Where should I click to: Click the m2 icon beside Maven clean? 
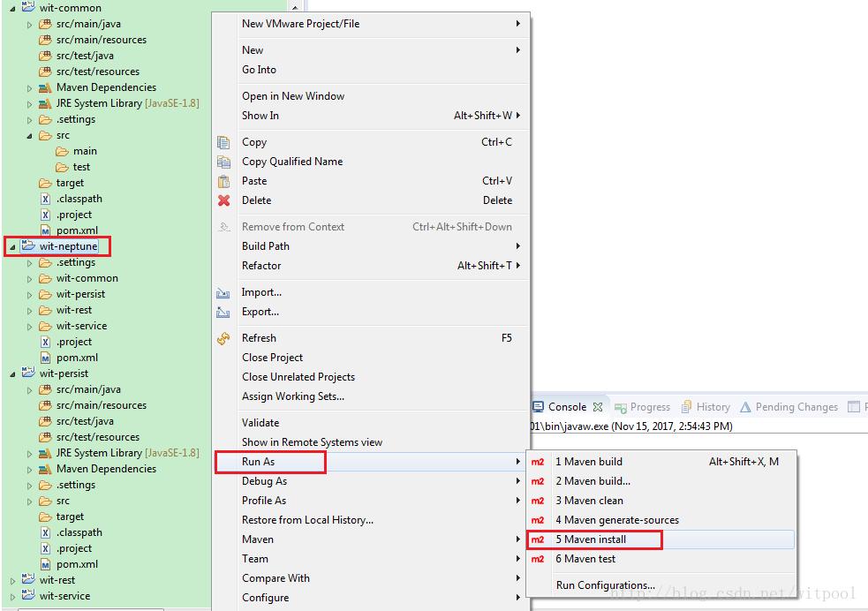click(x=538, y=501)
